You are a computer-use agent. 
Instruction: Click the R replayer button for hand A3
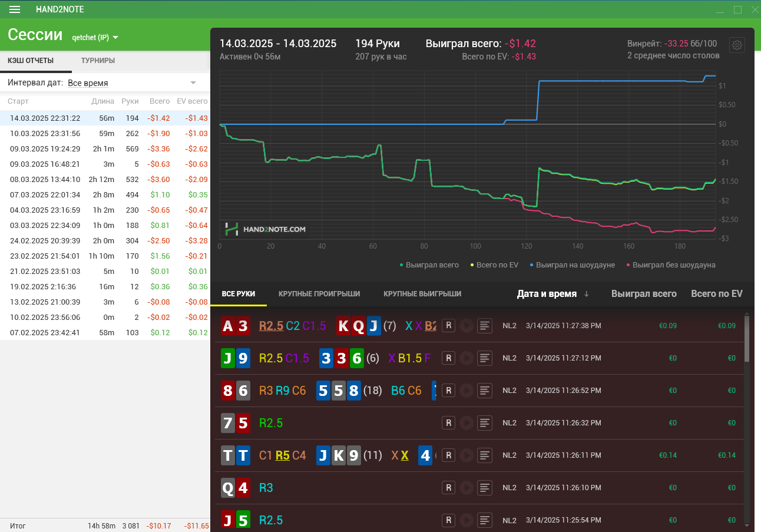click(x=448, y=326)
